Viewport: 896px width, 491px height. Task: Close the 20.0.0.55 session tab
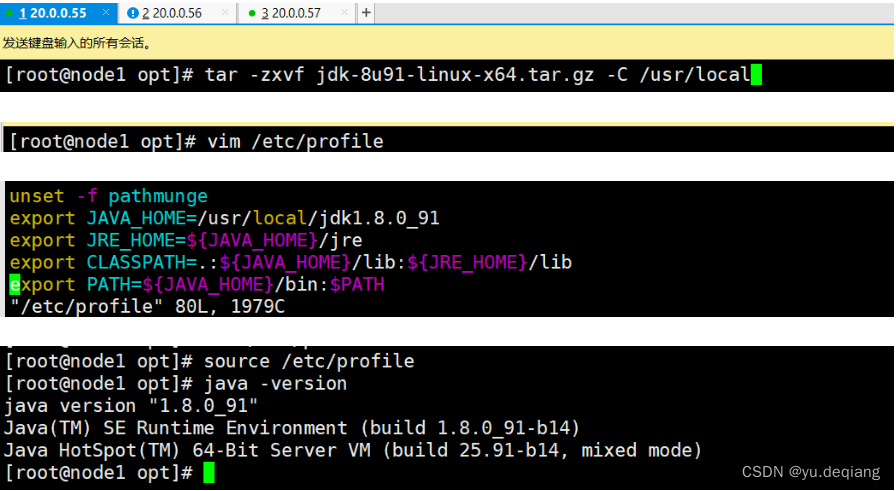[106, 12]
